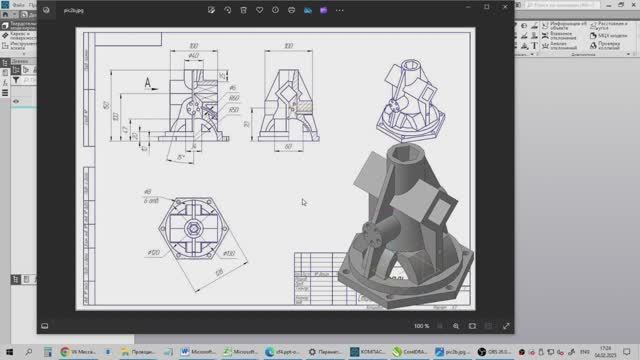The image size is (640, 360).
Task: Click Информация об объекте in KOMPAS ribbon
Action: (x=565, y=26)
